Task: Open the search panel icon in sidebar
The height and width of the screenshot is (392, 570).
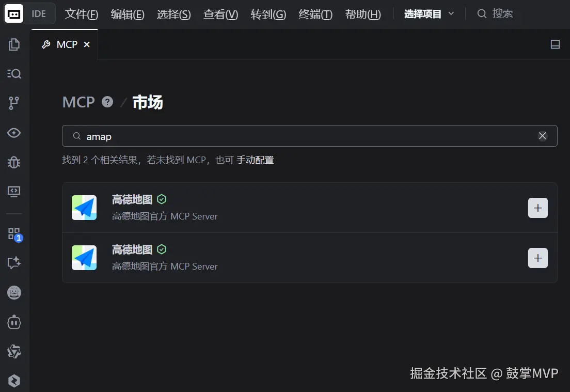Action: pyautogui.click(x=14, y=74)
